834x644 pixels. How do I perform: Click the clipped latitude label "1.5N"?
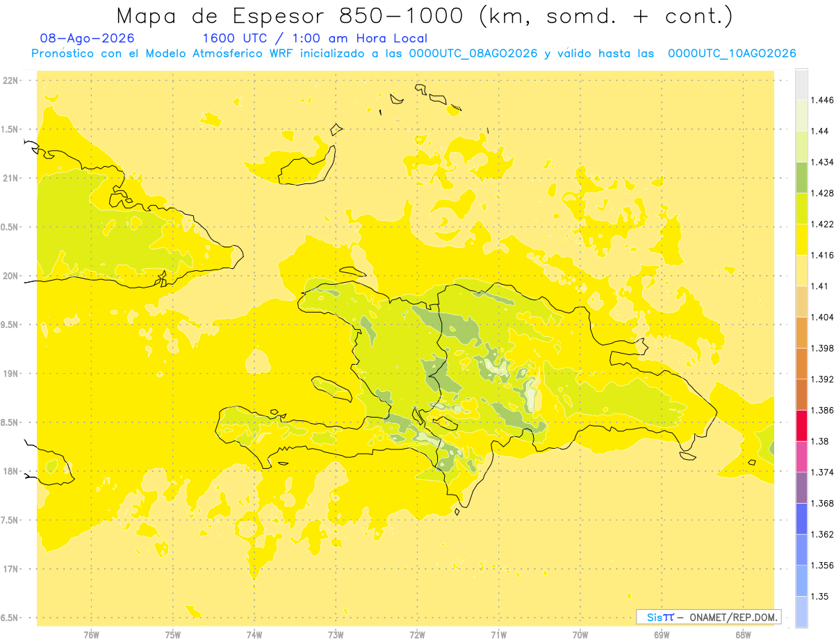click(x=10, y=129)
